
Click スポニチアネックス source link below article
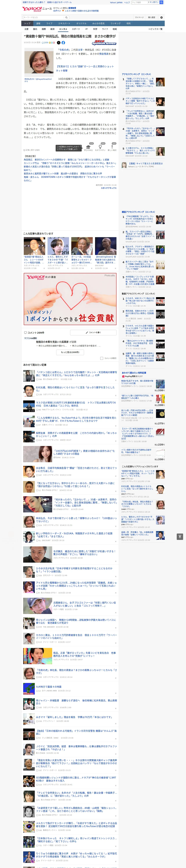pyautogui.click(x=109, y=188)
